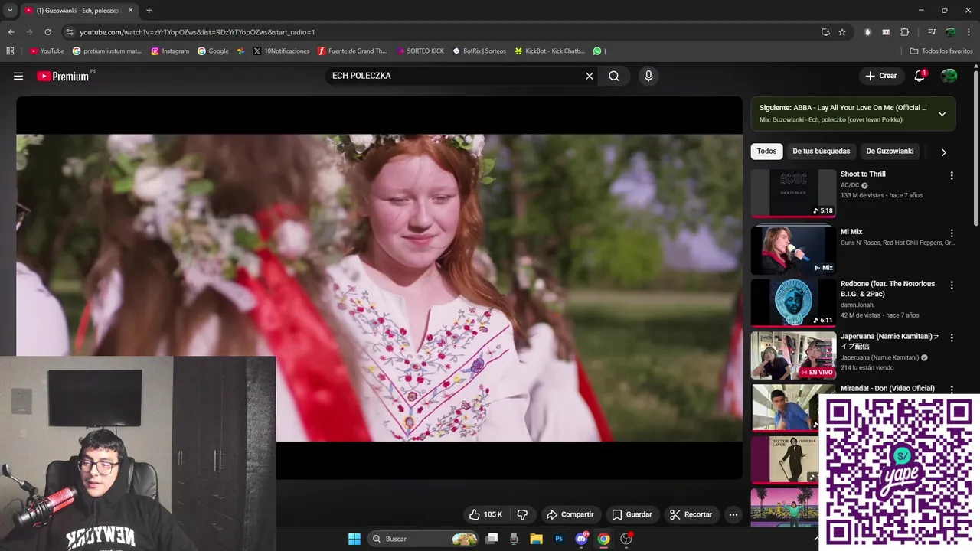Open the BotRix Sorteos bookmark

(479, 51)
